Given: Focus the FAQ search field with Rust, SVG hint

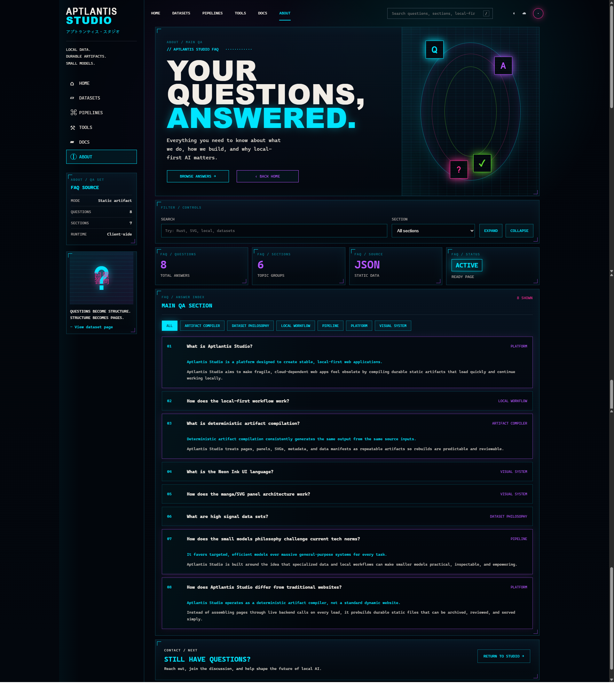Looking at the screenshot, I should click(x=274, y=231).
